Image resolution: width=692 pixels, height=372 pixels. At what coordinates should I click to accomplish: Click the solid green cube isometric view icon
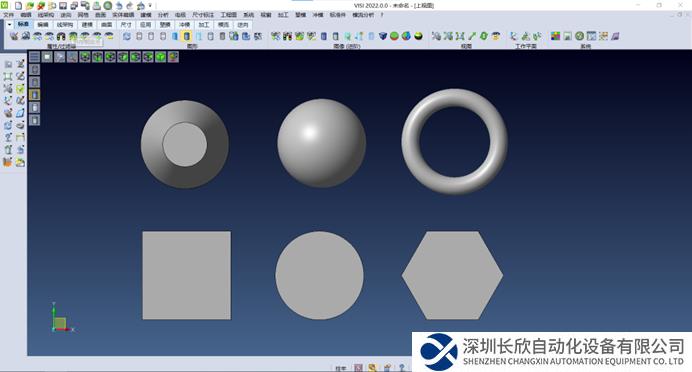(161, 56)
